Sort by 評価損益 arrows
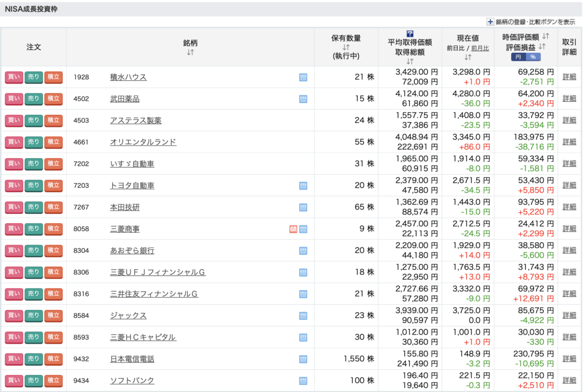Screen dimensions: 583x392 point(542,47)
